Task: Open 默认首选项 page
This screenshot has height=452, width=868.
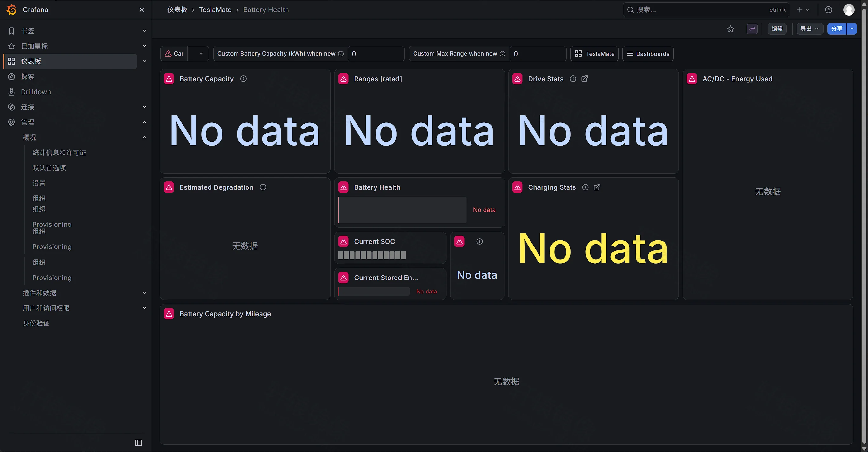Action: (x=49, y=168)
